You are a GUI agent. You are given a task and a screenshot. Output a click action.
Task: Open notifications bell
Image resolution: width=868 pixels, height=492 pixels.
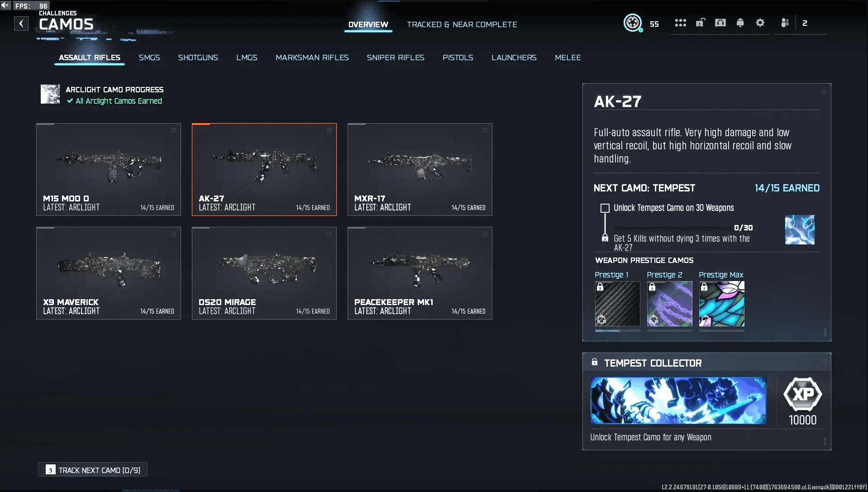pyautogui.click(x=740, y=23)
